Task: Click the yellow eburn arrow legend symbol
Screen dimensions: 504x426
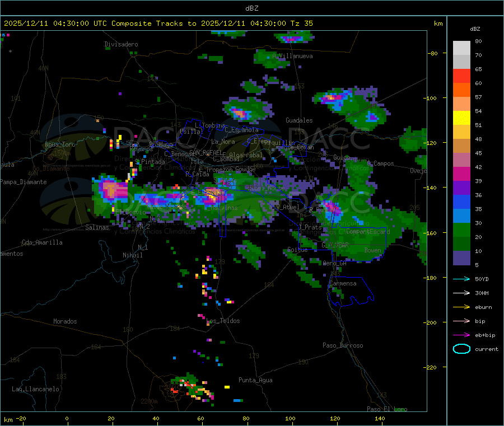Action: tap(461, 307)
